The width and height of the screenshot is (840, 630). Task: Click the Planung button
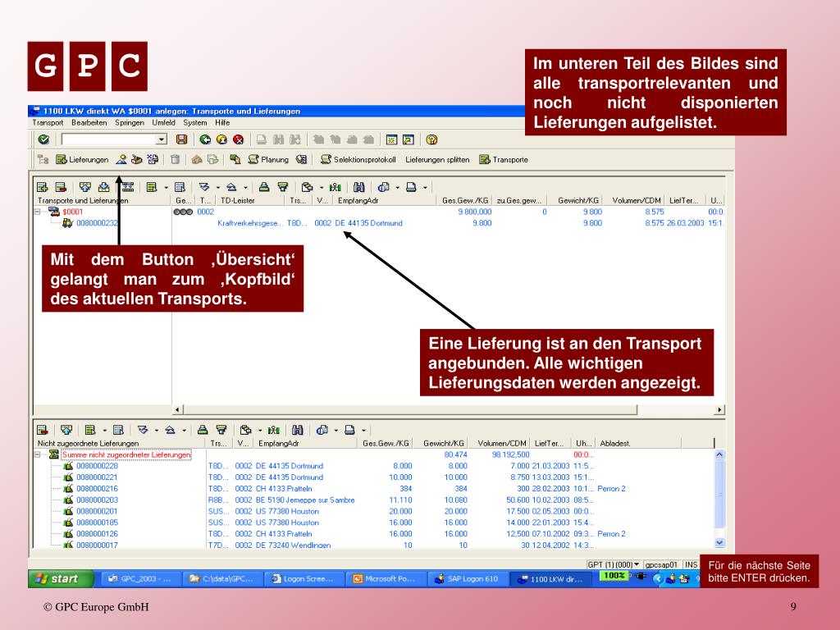point(268,160)
